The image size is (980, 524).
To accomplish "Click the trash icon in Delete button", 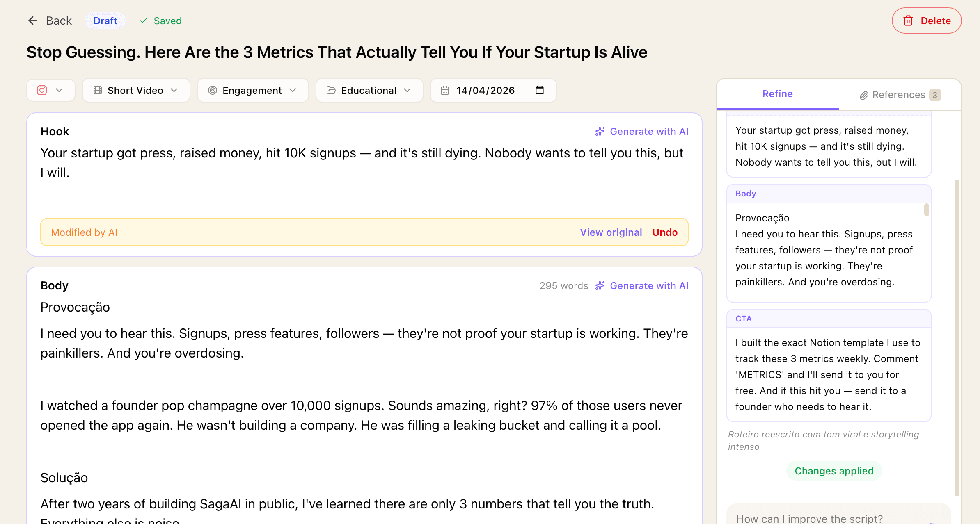I will 908,21.
